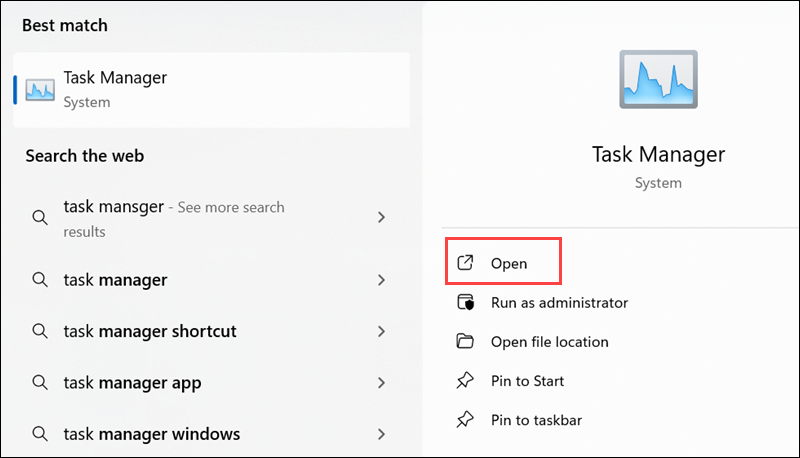The height and width of the screenshot is (458, 800).
Task: Click the 'Best match' heading
Action: click(65, 25)
